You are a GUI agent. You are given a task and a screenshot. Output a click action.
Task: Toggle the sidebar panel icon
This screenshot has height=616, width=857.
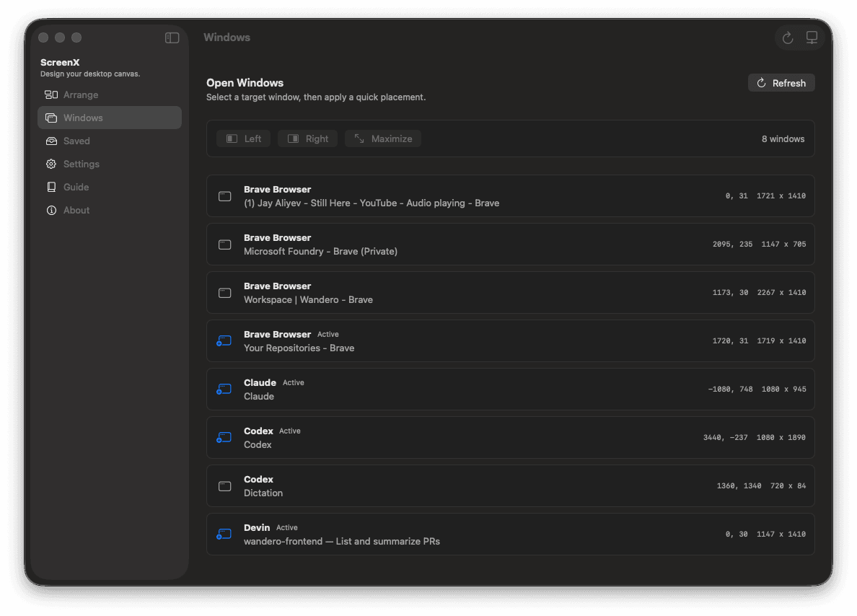pyautogui.click(x=172, y=38)
